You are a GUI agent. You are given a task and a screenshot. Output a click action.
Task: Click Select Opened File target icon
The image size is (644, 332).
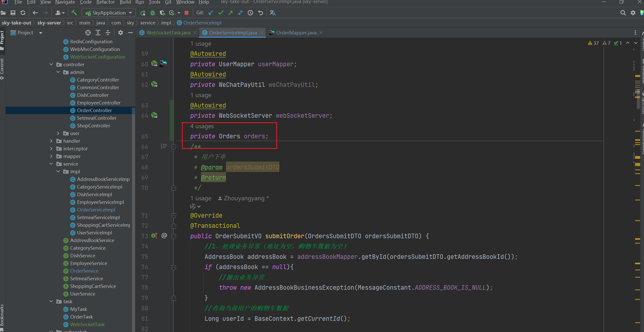88,33
